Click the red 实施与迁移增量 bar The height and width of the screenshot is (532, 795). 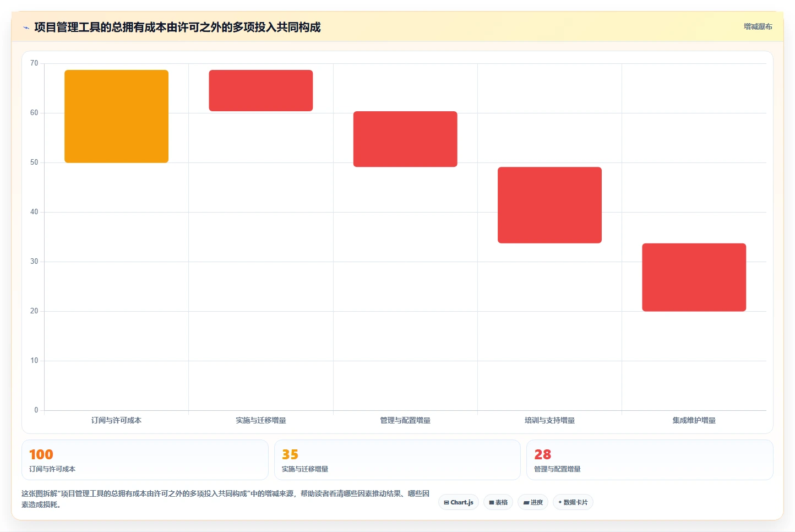click(x=261, y=90)
